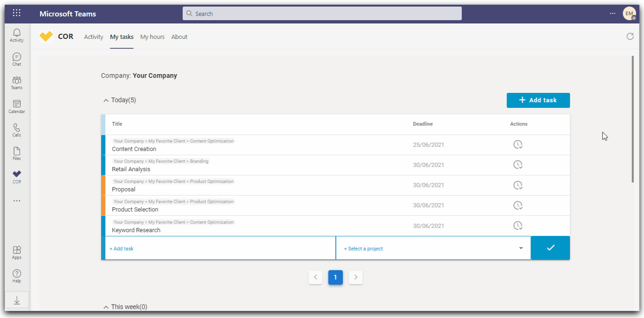Open the Product Selection task
The width and height of the screenshot is (644, 318).
click(x=135, y=210)
